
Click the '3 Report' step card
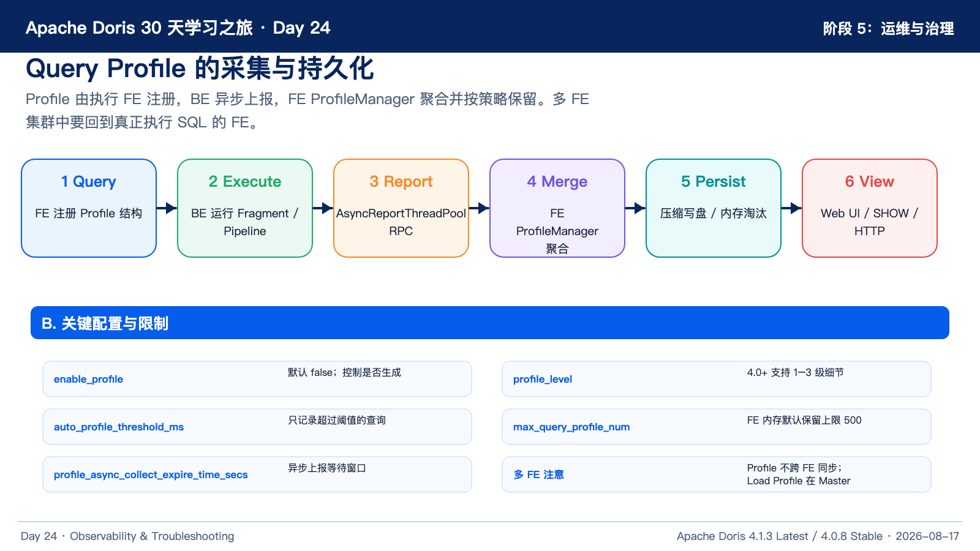tap(401, 208)
